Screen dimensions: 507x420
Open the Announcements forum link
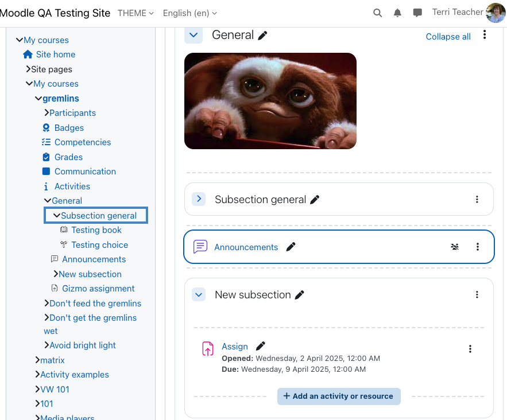click(x=246, y=247)
